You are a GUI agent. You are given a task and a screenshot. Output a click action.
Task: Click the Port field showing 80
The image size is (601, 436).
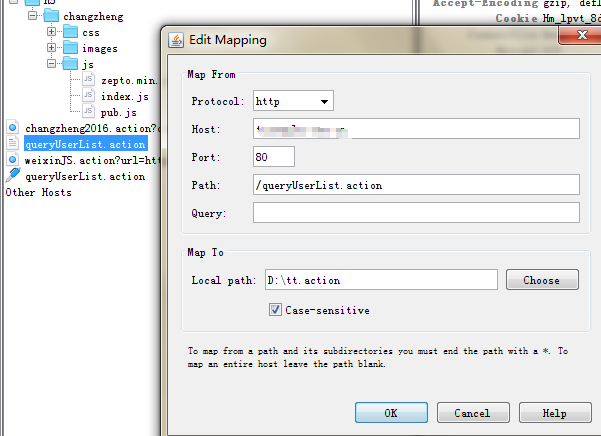(274, 157)
